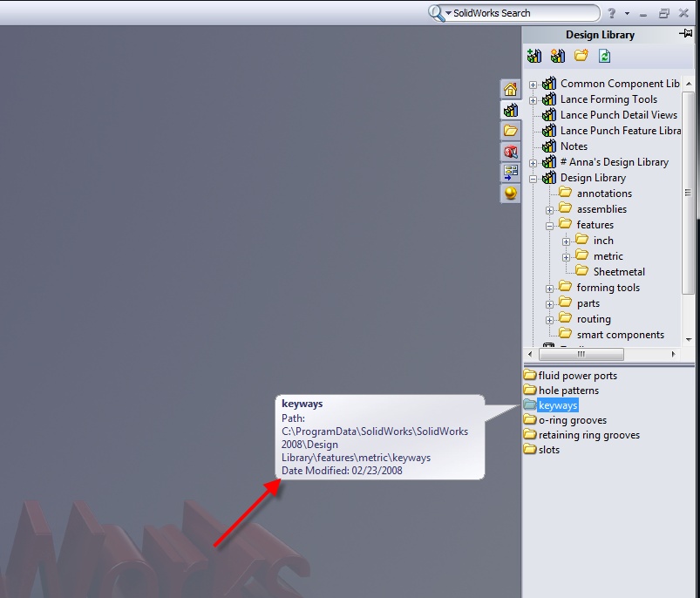Collapse the Design Library tree node
Image resolution: width=700 pixels, height=598 pixels.
point(533,179)
